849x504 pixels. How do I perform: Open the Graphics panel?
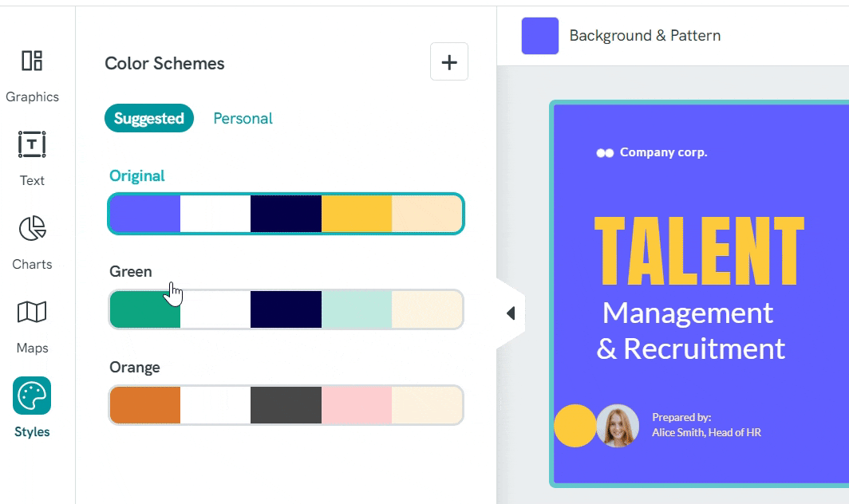point(32,72)
